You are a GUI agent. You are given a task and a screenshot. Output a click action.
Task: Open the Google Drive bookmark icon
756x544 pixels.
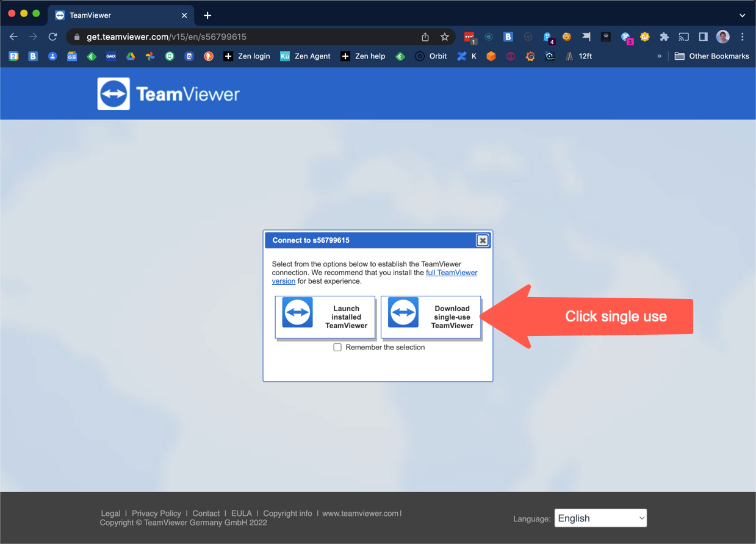tap(131, 56)
